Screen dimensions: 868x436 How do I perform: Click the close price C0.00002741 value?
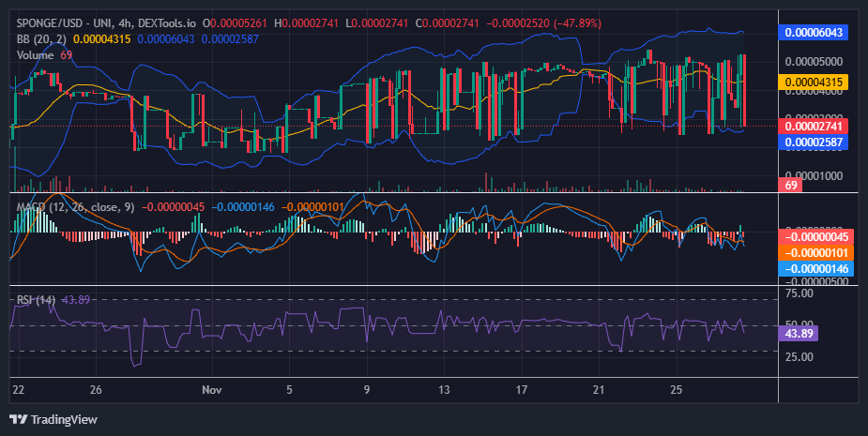[x=448, y=23]
